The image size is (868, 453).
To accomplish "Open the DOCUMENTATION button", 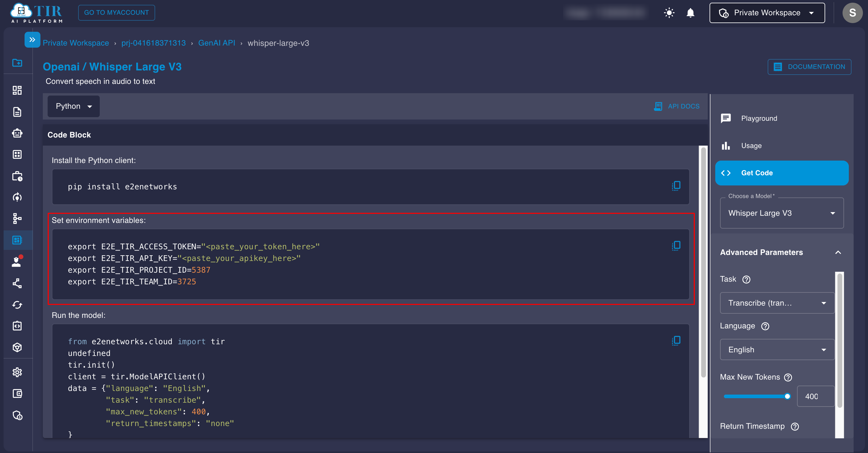I will point(809,67).
